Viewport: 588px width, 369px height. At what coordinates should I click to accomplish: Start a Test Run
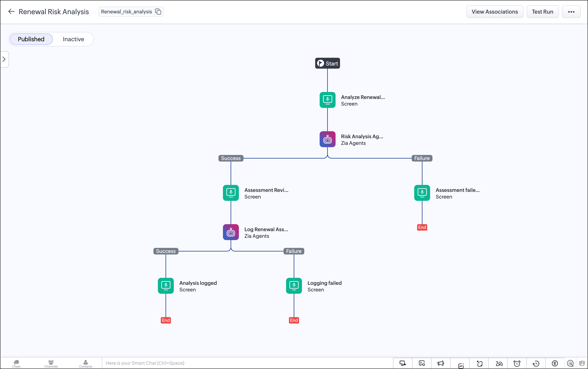pos(542,11)
